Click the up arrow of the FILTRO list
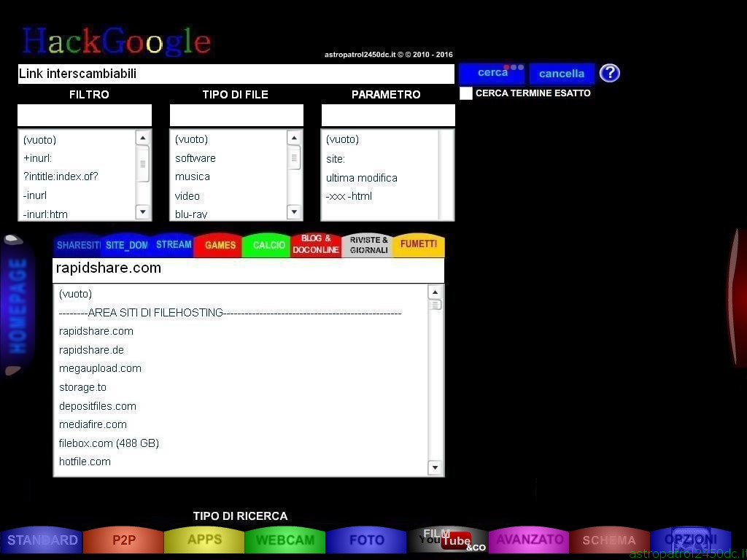This screenshot has height=560, width=747. 142,138
